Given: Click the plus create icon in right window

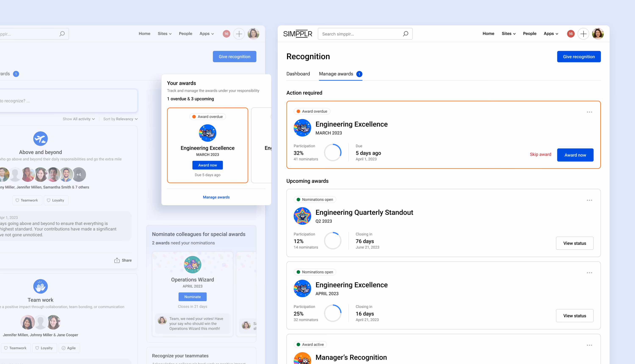Looking at the screenshot, I should coord(583,34).
